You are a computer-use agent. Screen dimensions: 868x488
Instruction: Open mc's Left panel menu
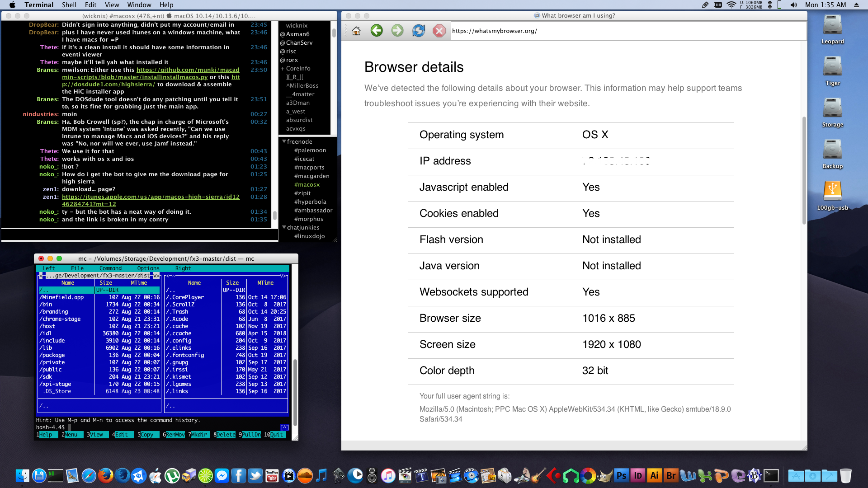(49, 268)
